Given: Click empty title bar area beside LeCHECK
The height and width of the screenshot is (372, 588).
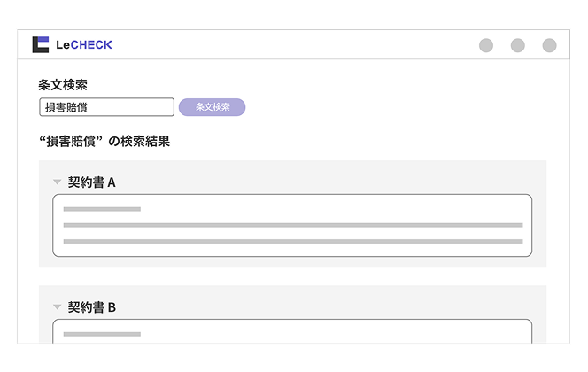Looking at the screenshot, I should coord(292,44).
